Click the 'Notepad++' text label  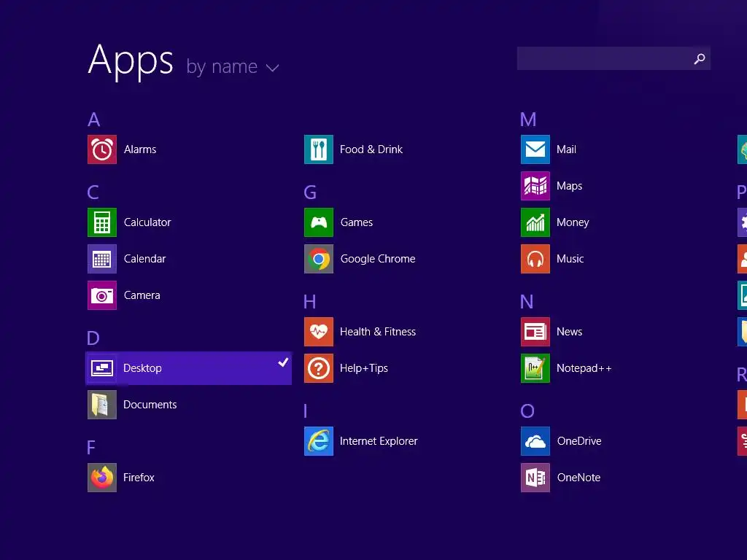(584, 368)
